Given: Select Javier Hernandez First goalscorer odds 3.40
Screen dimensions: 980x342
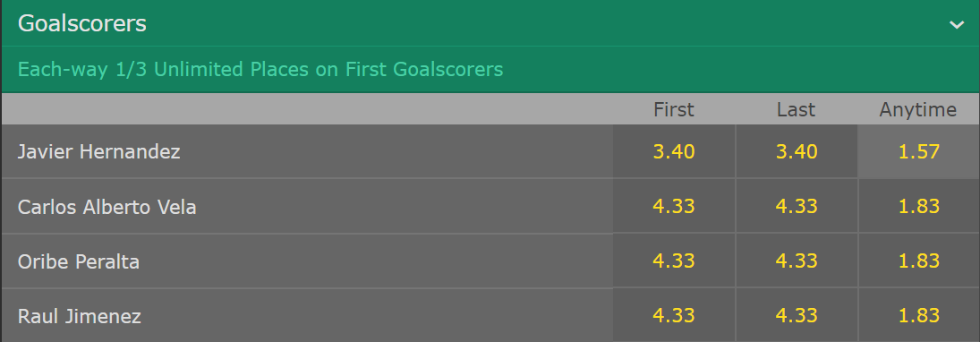Looking at the screenshot, I should pyautogui.click(x=674, y=151).
